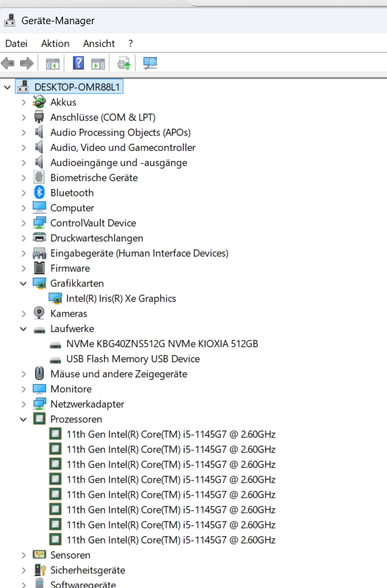Open the Datei menu
This screenshot has width=387, height=588.
pyautogui.click(x=17, y=44)
